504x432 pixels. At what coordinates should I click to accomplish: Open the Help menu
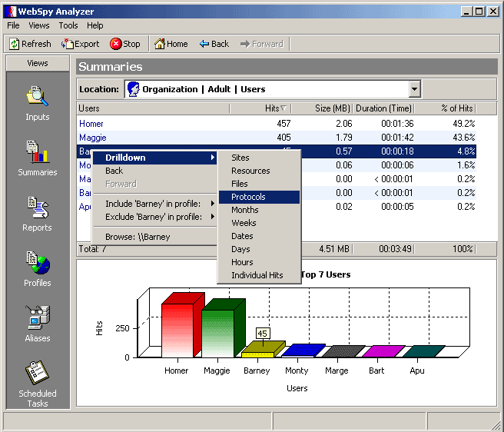(94, 25)
